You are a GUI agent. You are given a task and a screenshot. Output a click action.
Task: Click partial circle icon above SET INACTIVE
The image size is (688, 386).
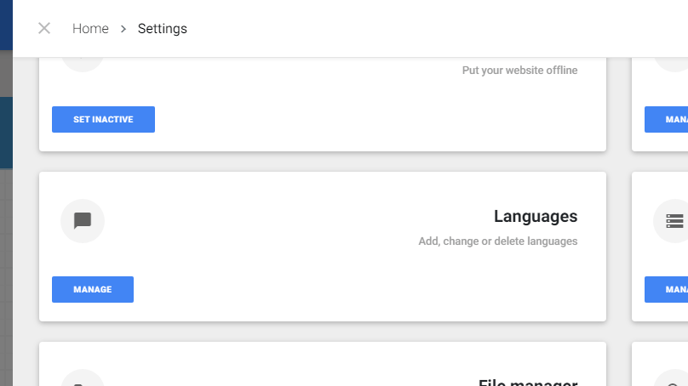82,64
